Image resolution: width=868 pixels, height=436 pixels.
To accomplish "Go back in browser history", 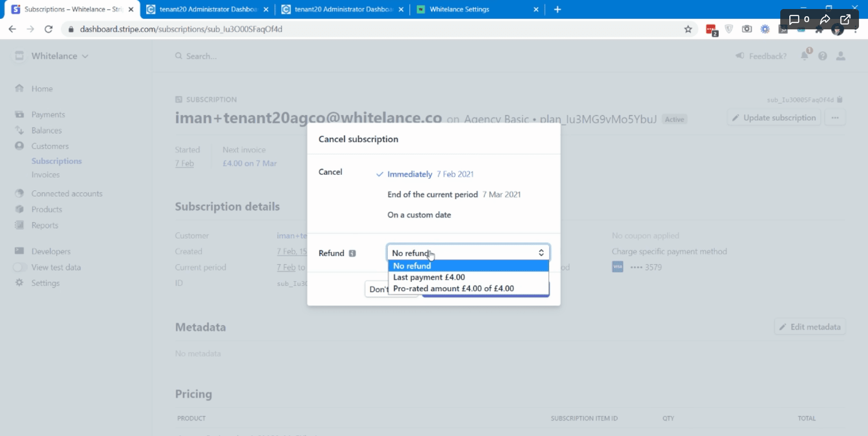I will (x=12, y=29).
